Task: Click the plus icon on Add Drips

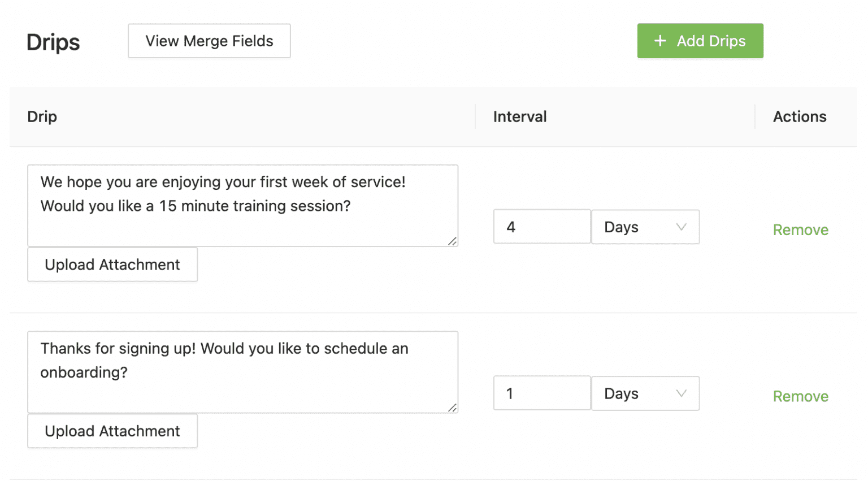Action: 659,41
